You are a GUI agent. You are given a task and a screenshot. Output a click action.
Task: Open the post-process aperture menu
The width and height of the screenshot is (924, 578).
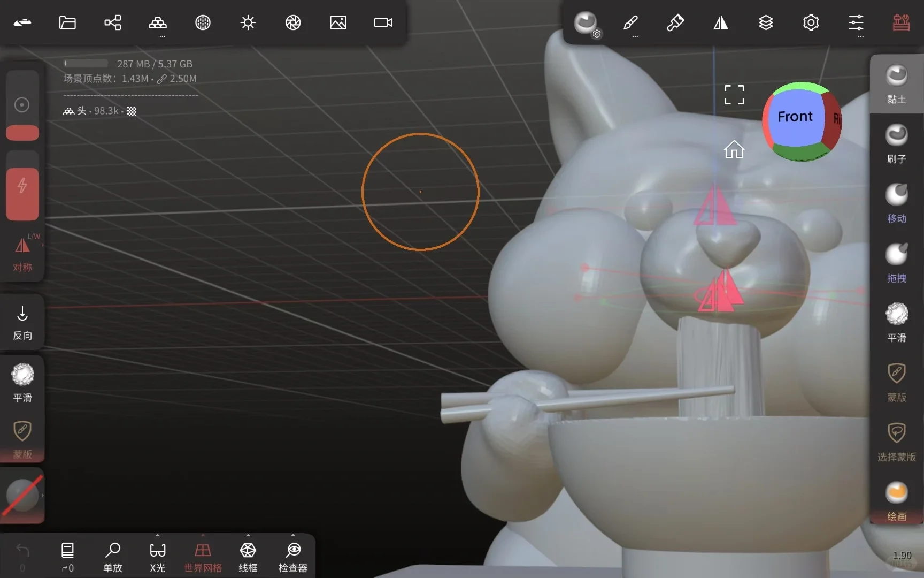293,22
